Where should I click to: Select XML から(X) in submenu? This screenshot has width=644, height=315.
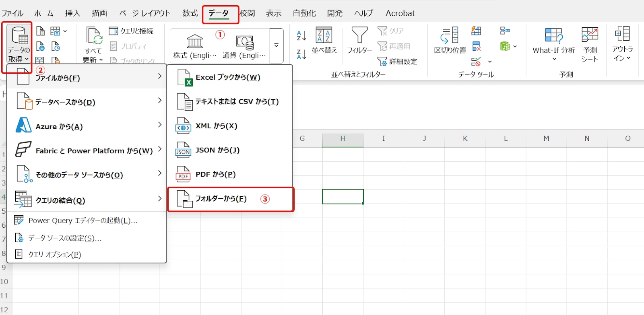(x=230, y=126)
